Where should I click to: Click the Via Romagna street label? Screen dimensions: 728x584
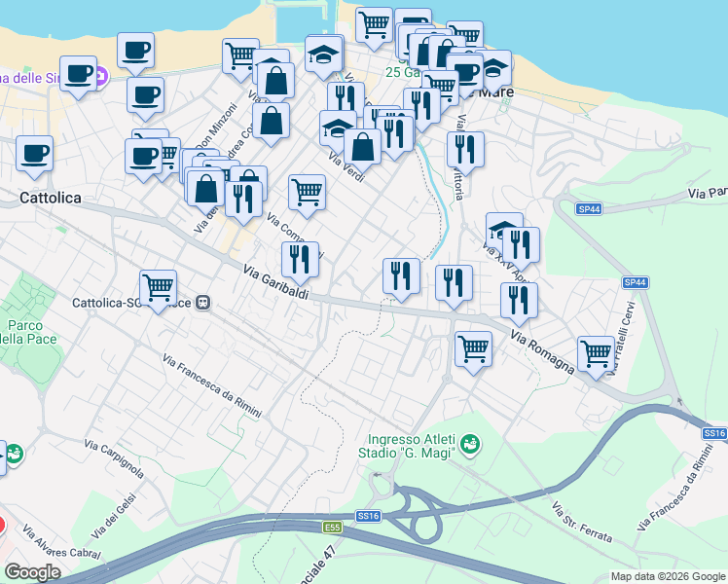pyautogui.click(x=542, y=351)
